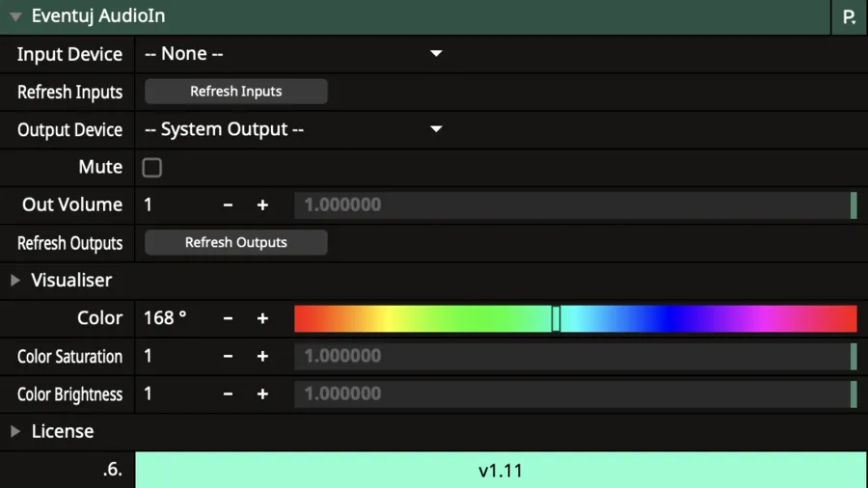Decrease Color Saturation with minus

[x=228, y=356]
